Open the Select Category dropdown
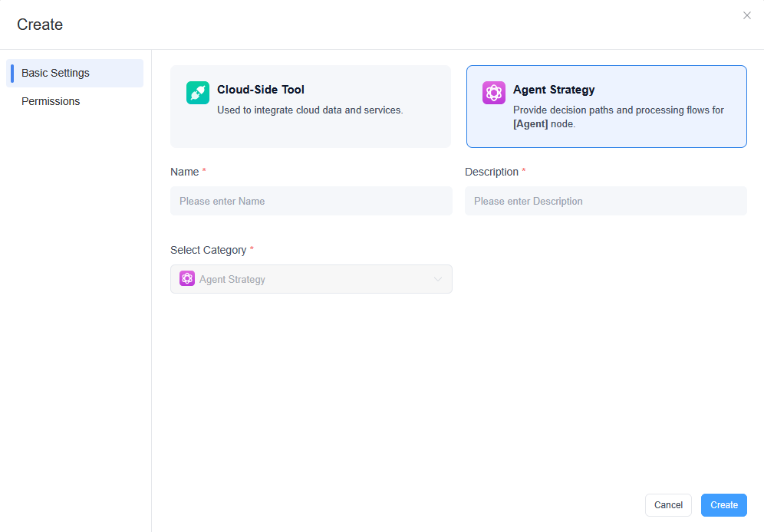Screen dimensions: 764x532 pos(311,279)
